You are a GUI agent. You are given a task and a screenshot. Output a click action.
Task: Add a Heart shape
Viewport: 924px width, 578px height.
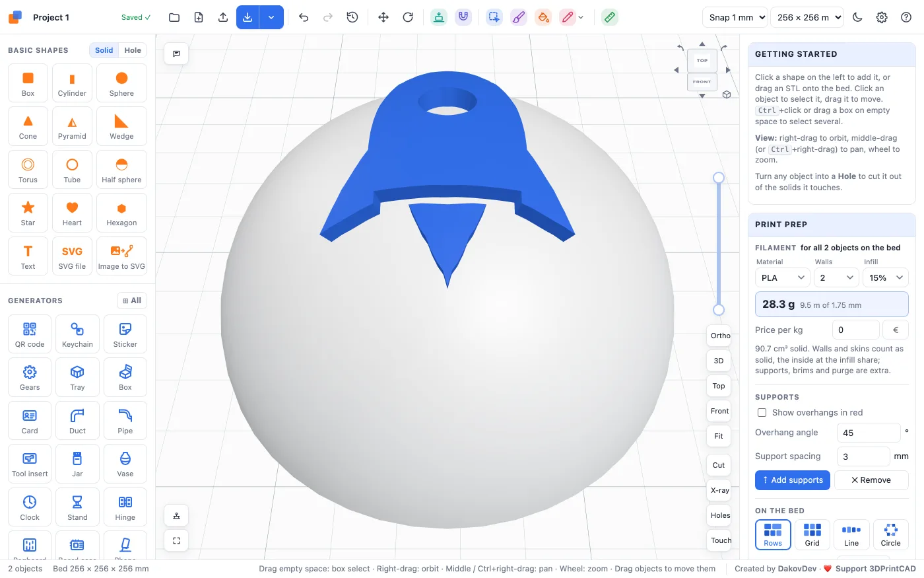coord(72,213)
